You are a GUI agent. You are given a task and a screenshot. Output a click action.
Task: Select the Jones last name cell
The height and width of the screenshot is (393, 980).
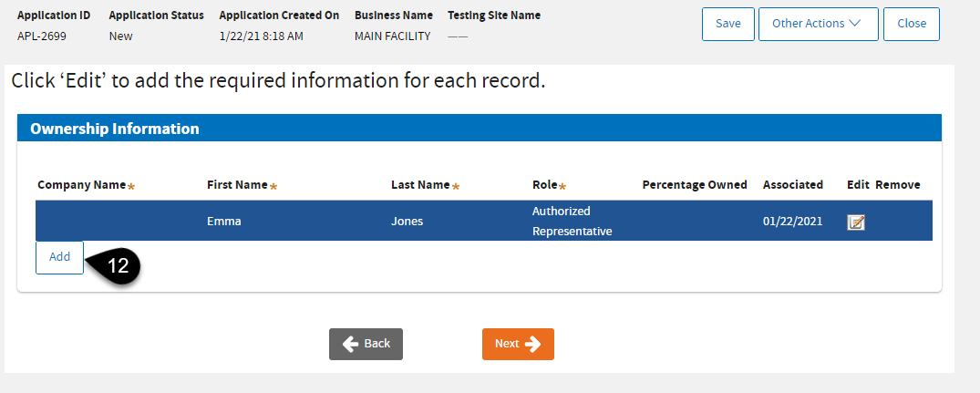tap(407, 222)
